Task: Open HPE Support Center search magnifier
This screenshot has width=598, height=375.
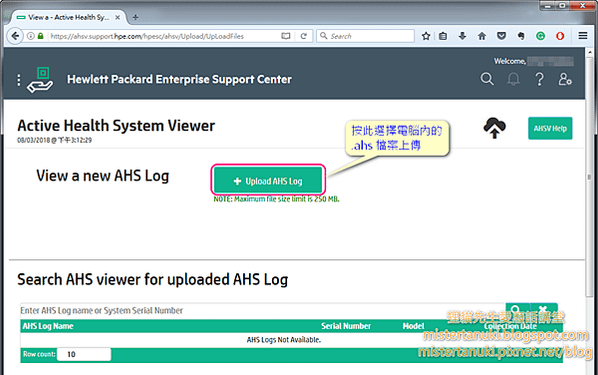Action: (487, 79)
